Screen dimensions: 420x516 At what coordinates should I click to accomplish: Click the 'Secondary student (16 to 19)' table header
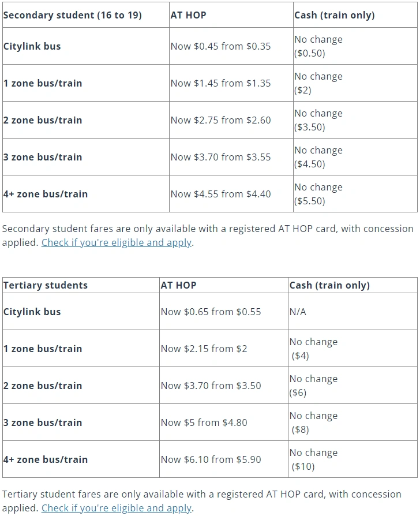[73, 15]
